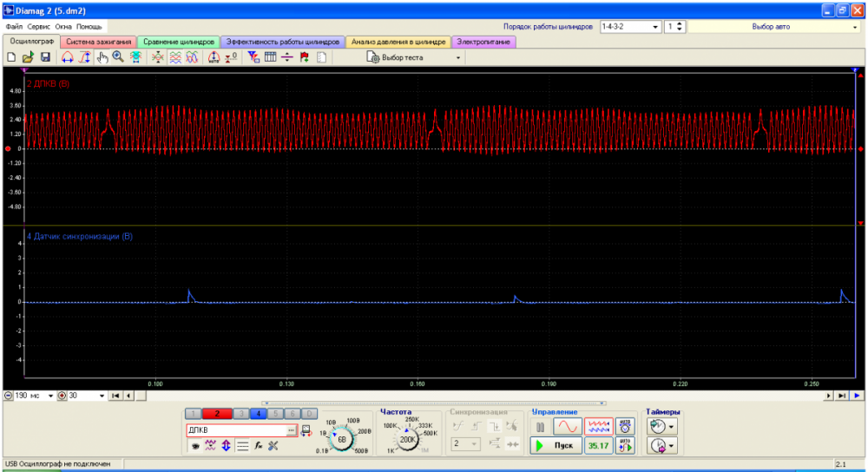Screen dimensions: 868x472
Task: Click the save file floppy disk icon
Action: [x=45, y=57]
